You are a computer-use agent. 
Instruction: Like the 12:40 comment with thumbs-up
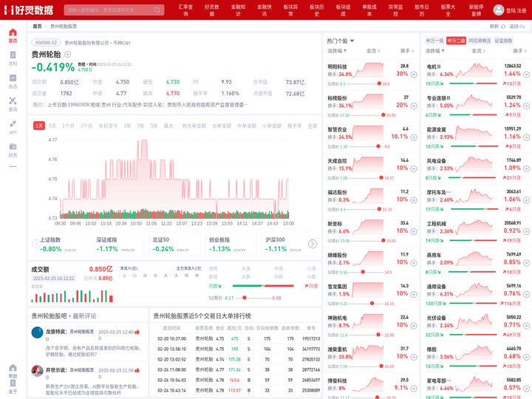137,332
